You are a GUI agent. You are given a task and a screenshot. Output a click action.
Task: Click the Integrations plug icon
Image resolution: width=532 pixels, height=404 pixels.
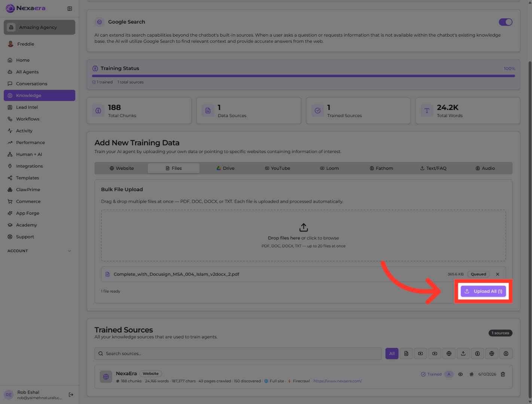click(x=10, y=166)
